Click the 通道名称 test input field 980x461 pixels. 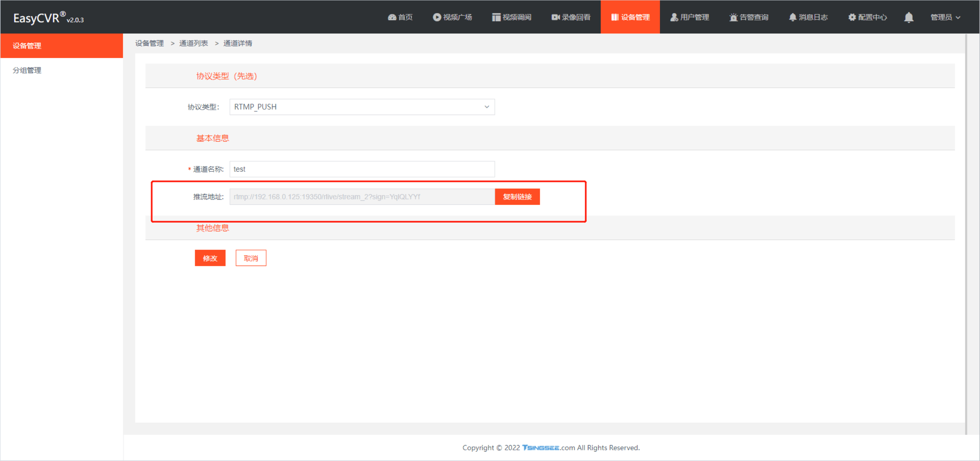[x=362, y=169]
